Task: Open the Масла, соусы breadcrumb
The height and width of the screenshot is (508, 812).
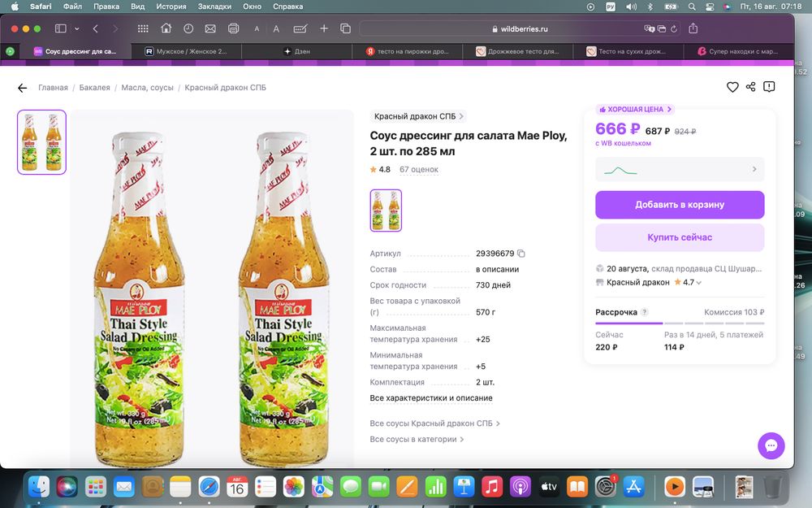Action: [147, 88]
